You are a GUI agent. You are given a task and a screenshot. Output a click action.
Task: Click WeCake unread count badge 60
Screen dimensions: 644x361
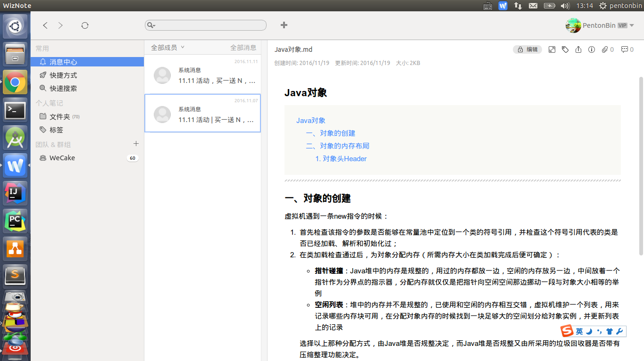point(133,158)
